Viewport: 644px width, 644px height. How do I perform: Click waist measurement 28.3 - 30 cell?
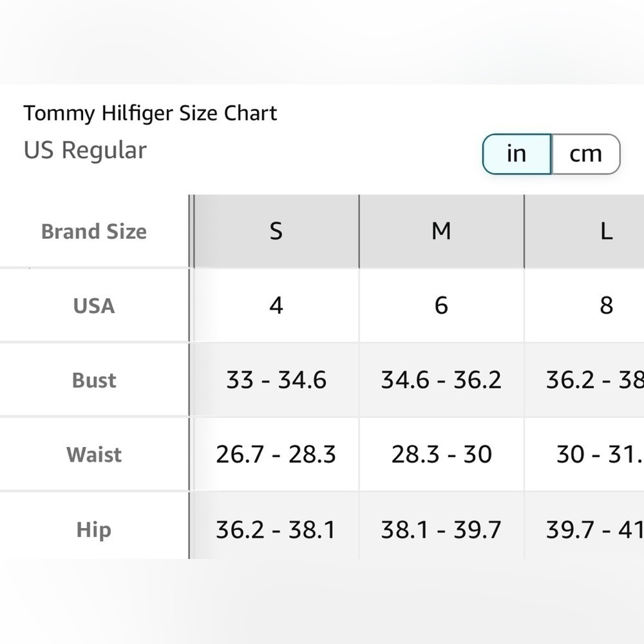442,454
